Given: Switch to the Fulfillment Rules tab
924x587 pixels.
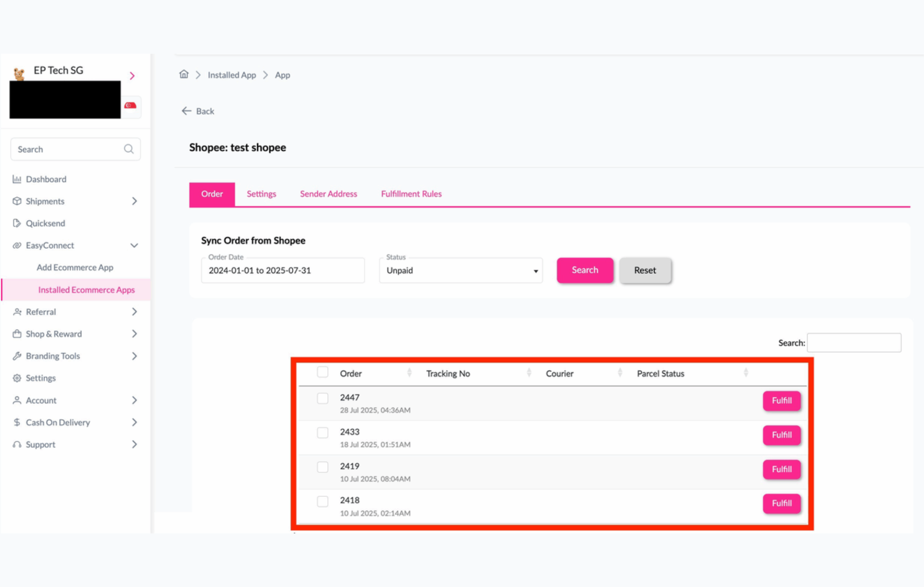Looking at the screenshot, I should tap(411, 194).
